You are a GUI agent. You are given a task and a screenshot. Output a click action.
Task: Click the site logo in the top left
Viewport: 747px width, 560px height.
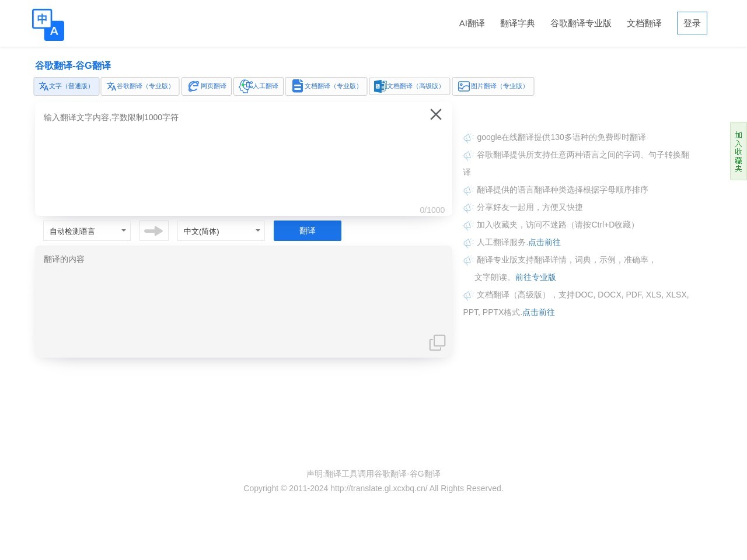(x=48, y=24)
